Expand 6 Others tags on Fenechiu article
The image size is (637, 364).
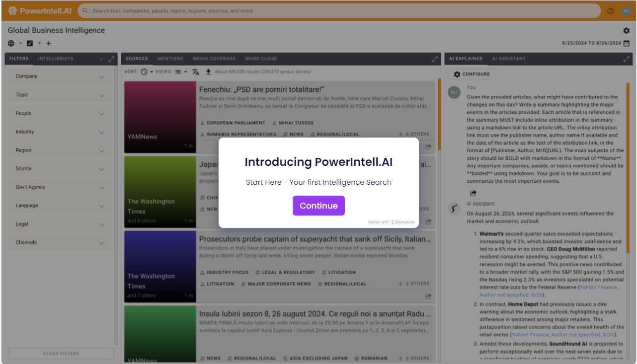[x=413, y=134]
